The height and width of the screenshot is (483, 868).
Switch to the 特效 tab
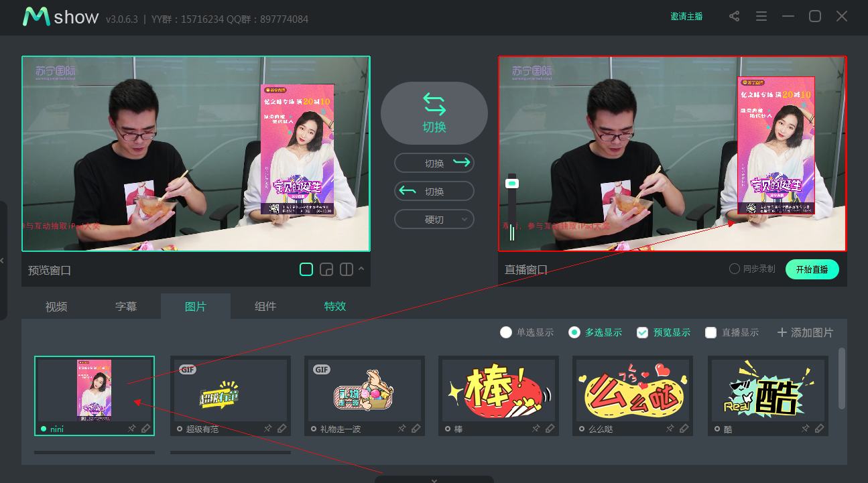[335, 306]
